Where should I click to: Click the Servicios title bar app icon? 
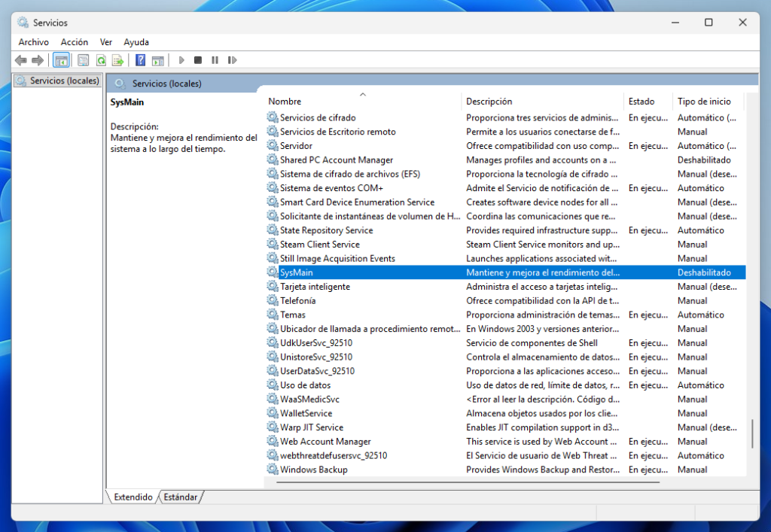click(x=23, y=22)
